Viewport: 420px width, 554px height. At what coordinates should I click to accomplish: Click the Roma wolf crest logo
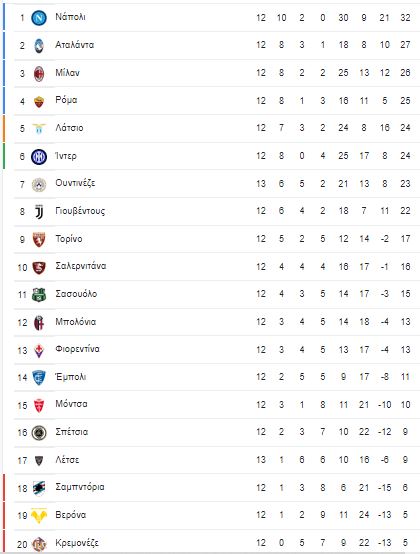click(x=39, y=101)
